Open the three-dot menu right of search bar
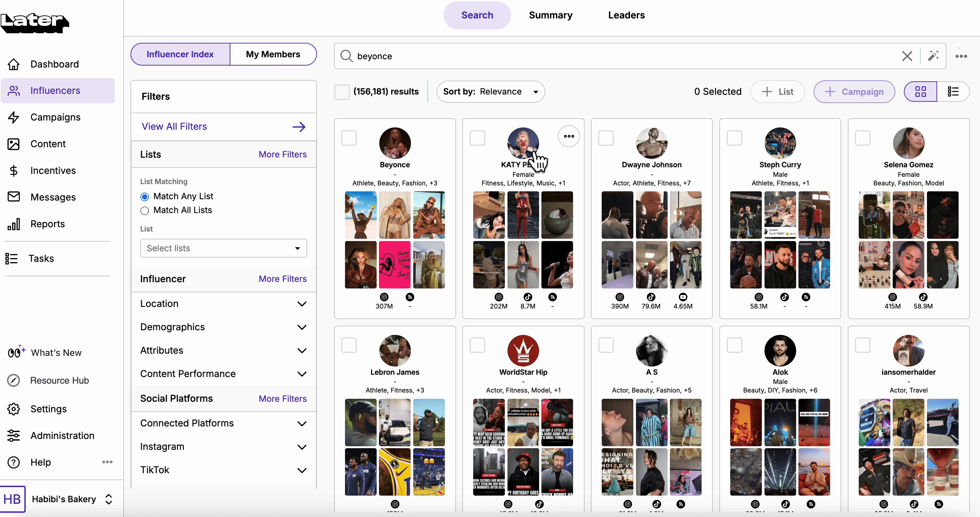This screenshot has height=517, width=980. (961, 56)
